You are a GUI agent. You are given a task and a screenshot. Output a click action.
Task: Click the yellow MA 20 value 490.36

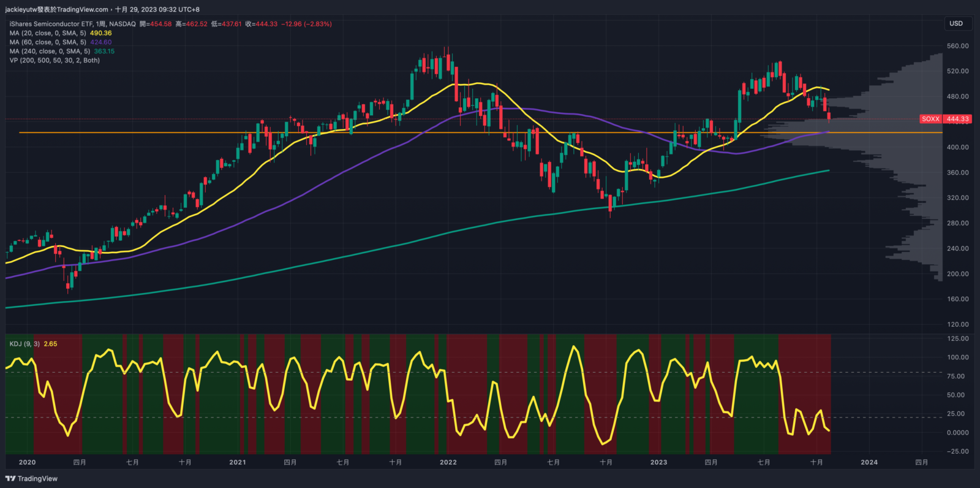[x=101, y=33]
